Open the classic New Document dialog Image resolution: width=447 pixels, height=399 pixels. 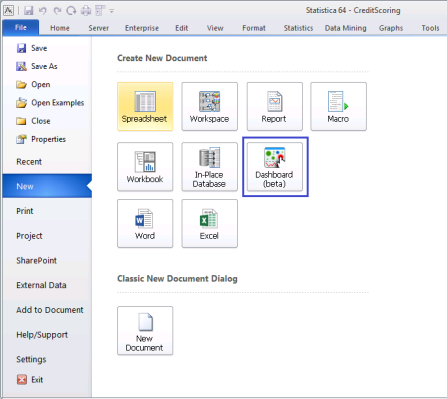click(145, 331)
